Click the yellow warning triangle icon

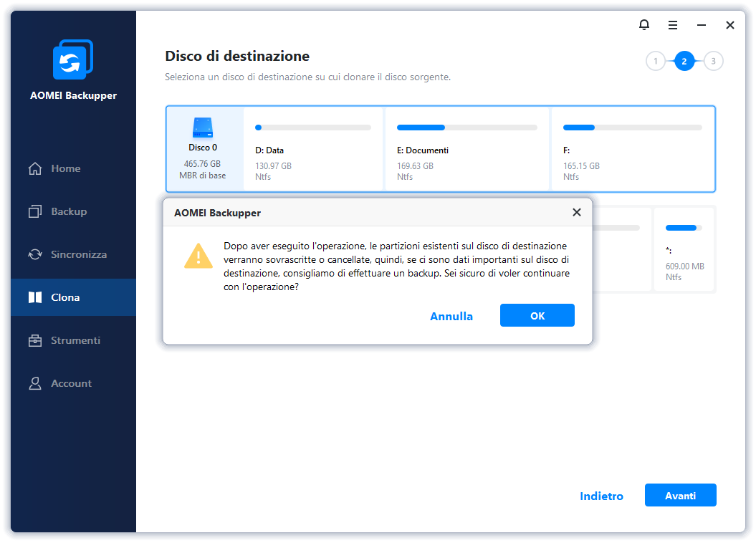click(x=198, y=256)
